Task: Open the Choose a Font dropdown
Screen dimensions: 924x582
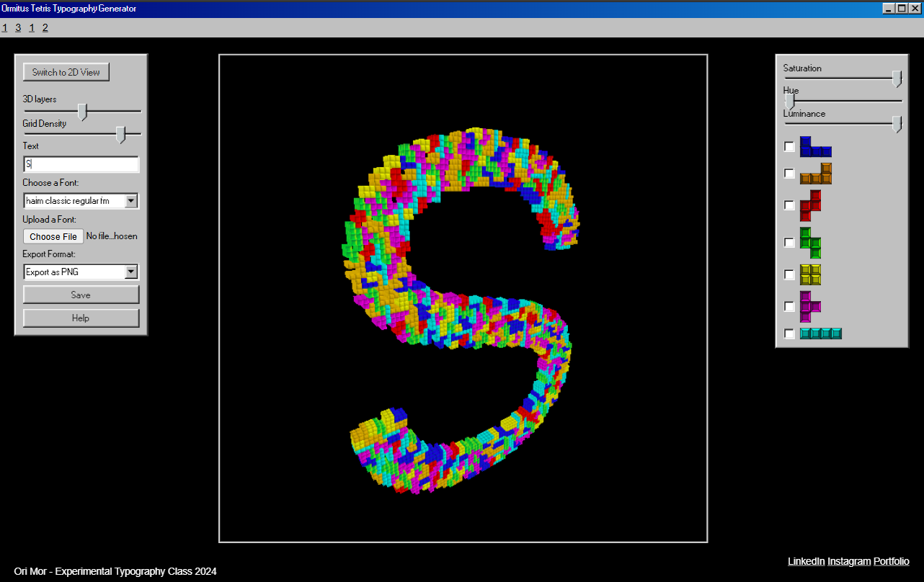Action: [81, 201]
